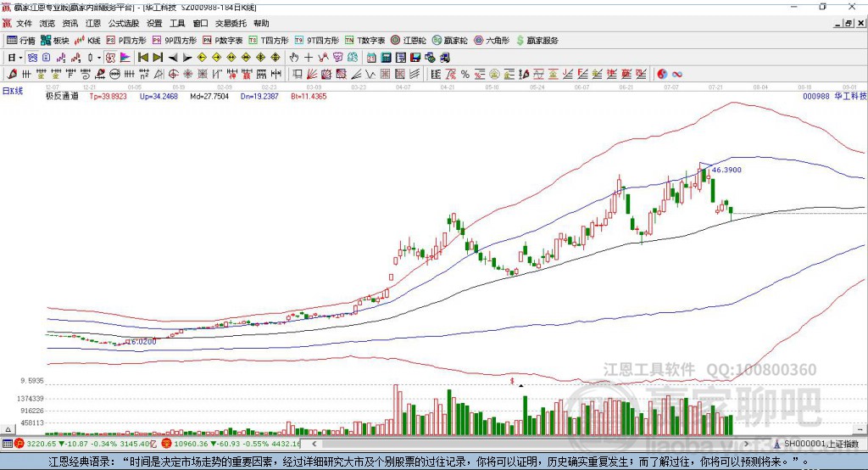Jump to first bar with skip-back icon
Screen dimensions: 868x470
142,58
